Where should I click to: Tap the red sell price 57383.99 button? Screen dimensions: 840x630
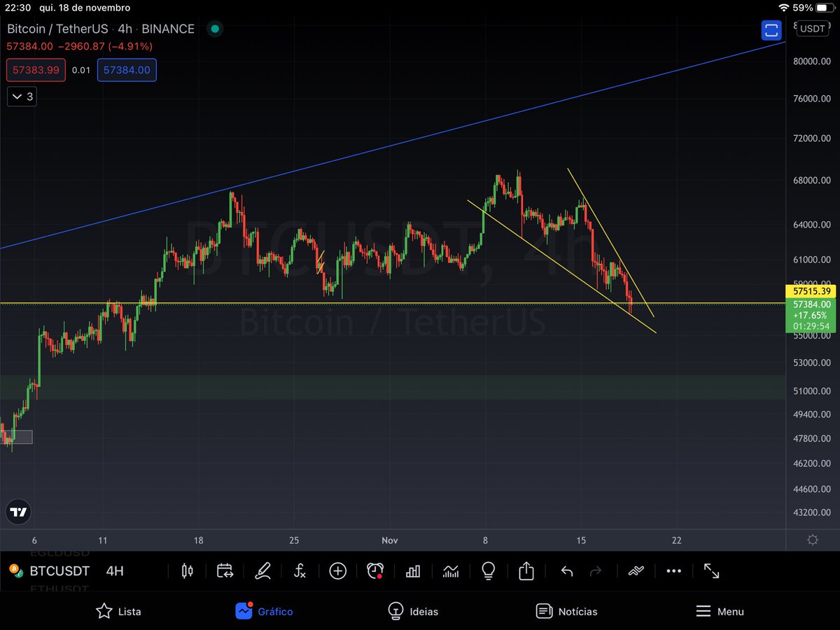point(36,70)
